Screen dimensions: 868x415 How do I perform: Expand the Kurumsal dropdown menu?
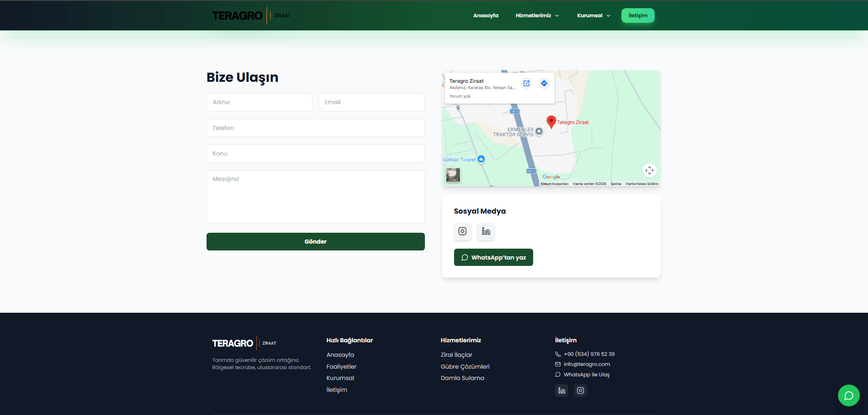594,15
